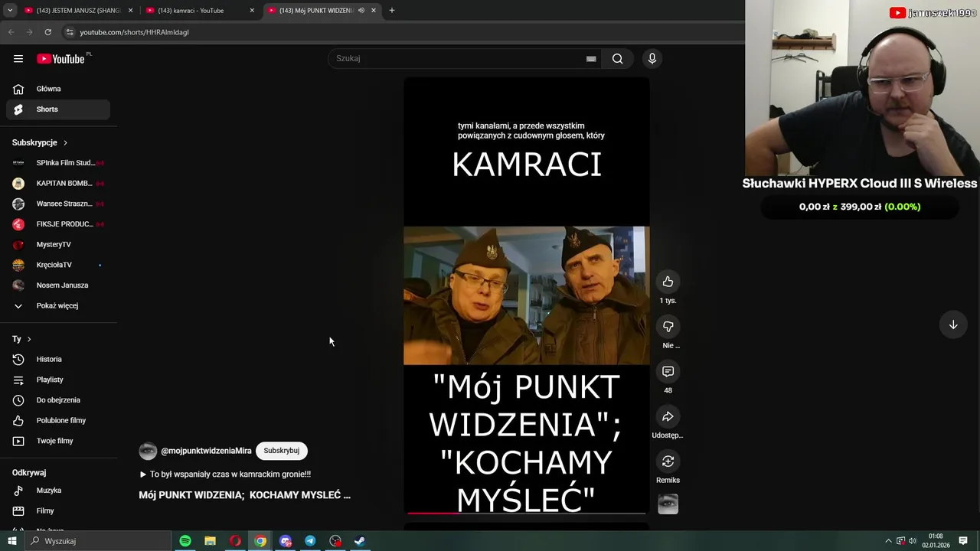
Task: Click the Subskrybuj button
Action: pyautogui.click(x=281, y=451)
